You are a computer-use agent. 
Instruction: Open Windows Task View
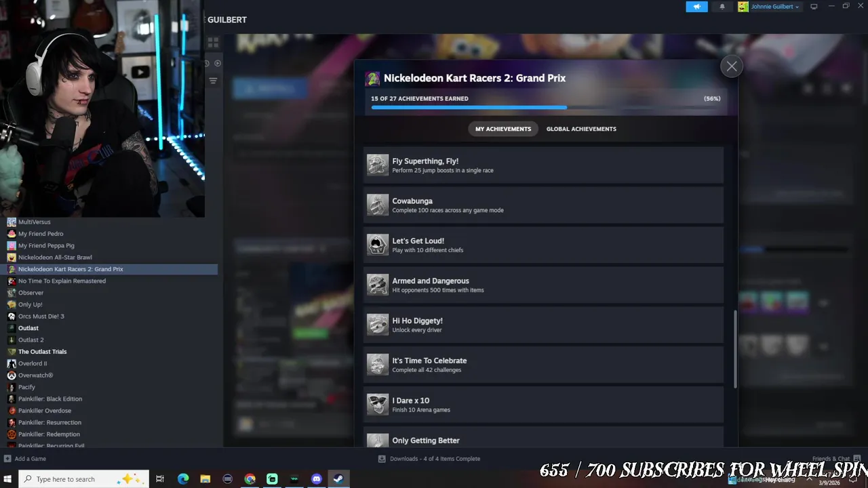[160, 479]
